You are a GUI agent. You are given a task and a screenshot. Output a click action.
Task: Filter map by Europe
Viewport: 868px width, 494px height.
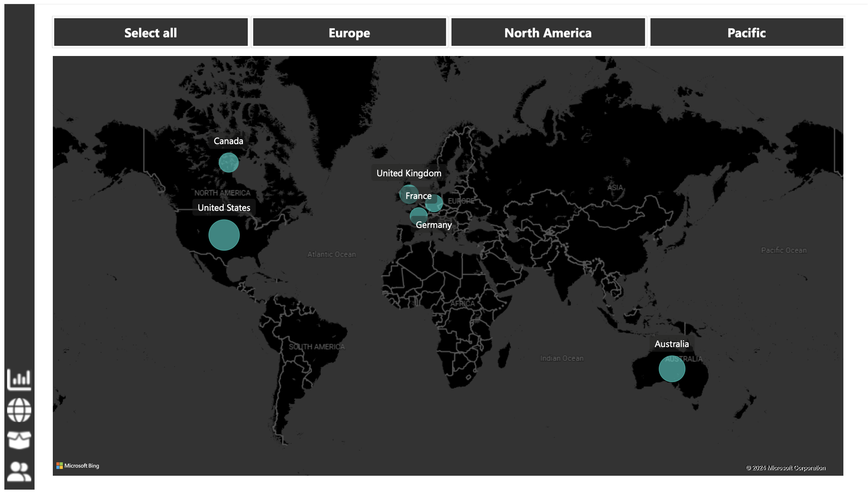click(x=349, y=33)
